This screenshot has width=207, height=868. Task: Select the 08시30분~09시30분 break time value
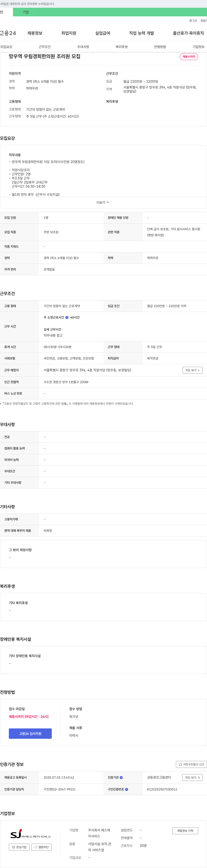[57, 347]
